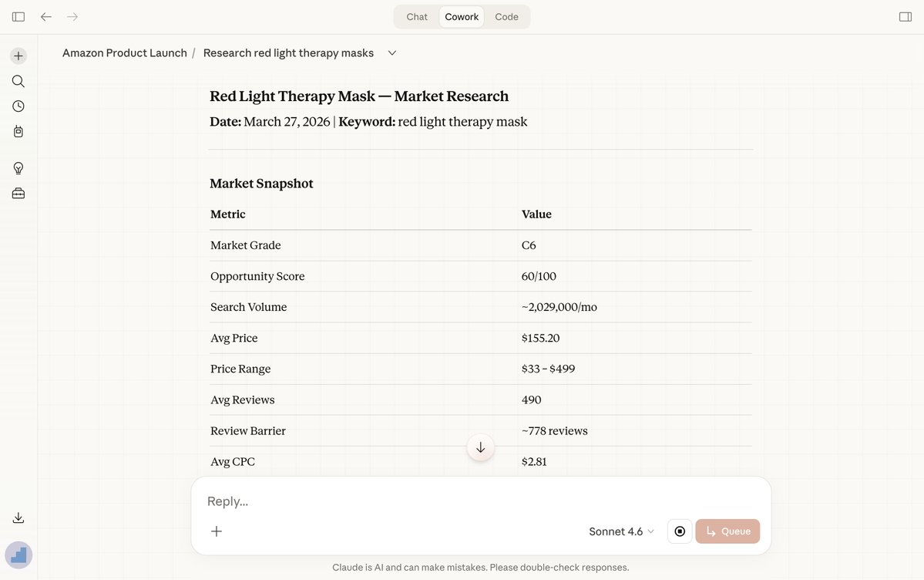Expand the task title chevron dropdown
The width and height of the screenshot is (924, 580).
pyautogui.click(x=392, y=53)
